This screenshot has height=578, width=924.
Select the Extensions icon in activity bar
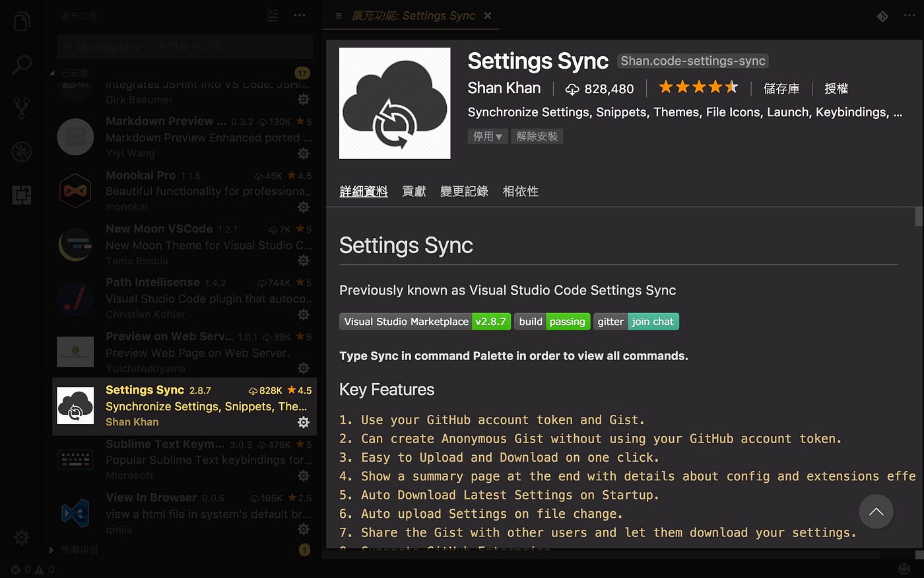point(22,196)
